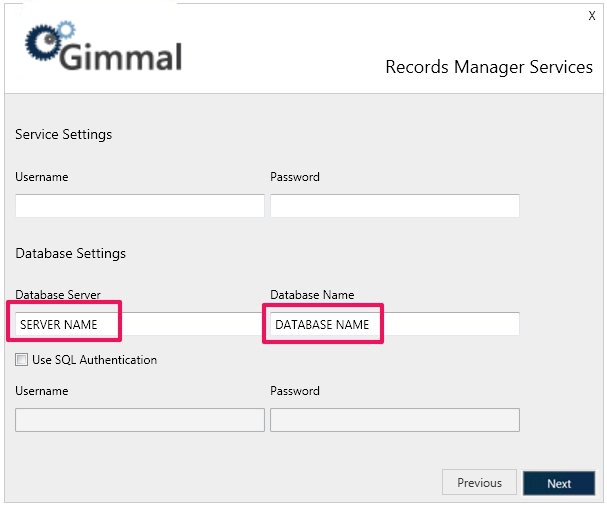Click the Database Name field label
Screen dimensions: 607x507
(312, 295)
